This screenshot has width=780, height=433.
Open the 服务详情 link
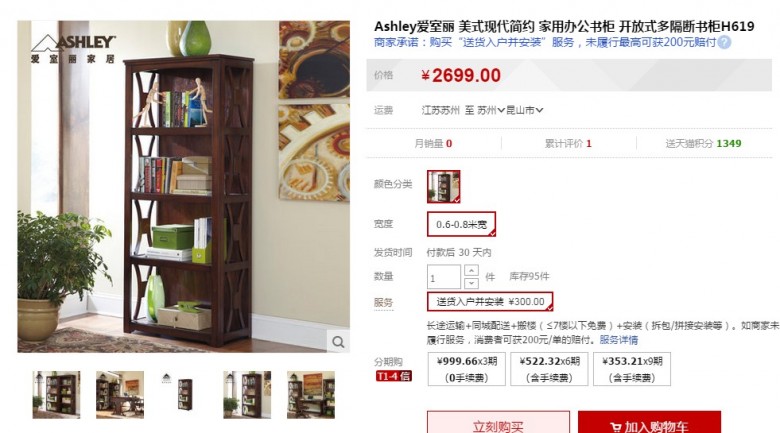coord(618,340)
